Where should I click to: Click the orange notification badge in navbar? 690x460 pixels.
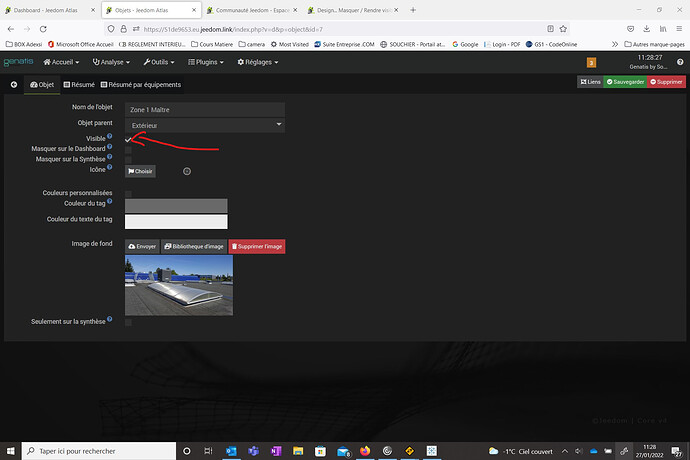[x=591, y=63]
